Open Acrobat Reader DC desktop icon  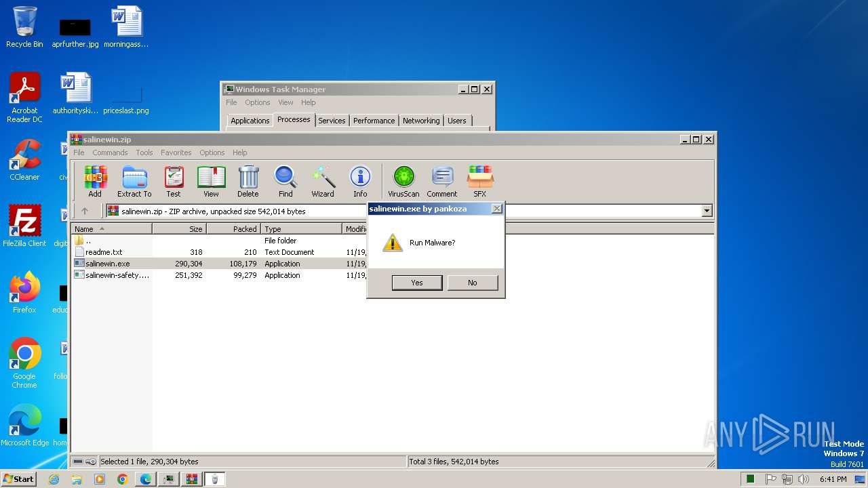[x=24, y=98]
